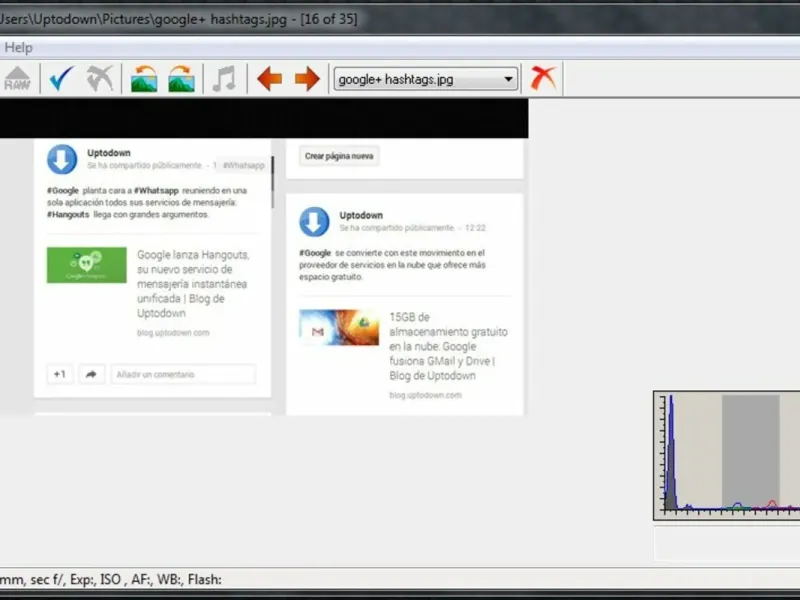The height and width of the screenshot is (600, 800).
Task: Click 'Añadir un comentario' field in preview
Action: coord(183,374)
